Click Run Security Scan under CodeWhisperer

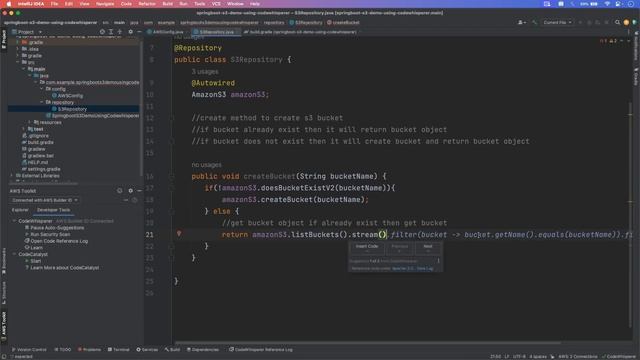48,234
